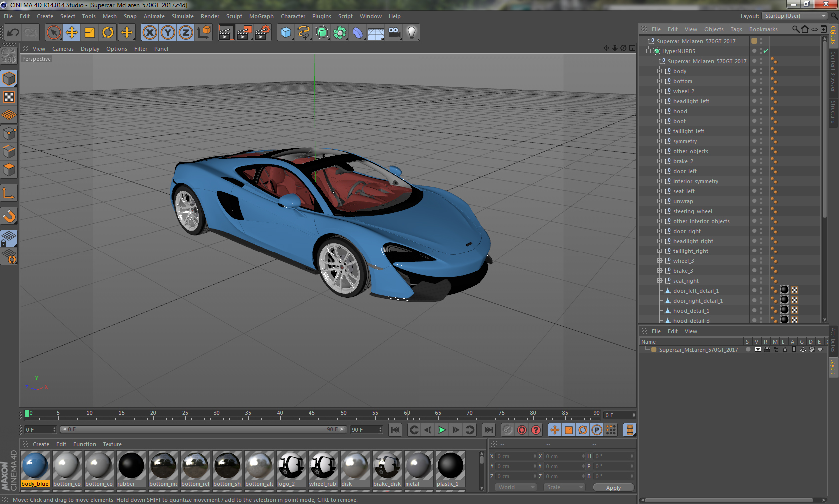Add a Cube primitive object
The width and height of the screenshot is (839, 504).
(286, 33)
